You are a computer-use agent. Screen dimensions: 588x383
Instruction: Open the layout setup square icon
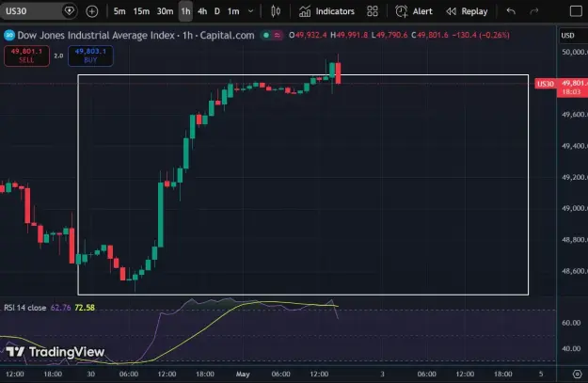click(x=576, y=11)
